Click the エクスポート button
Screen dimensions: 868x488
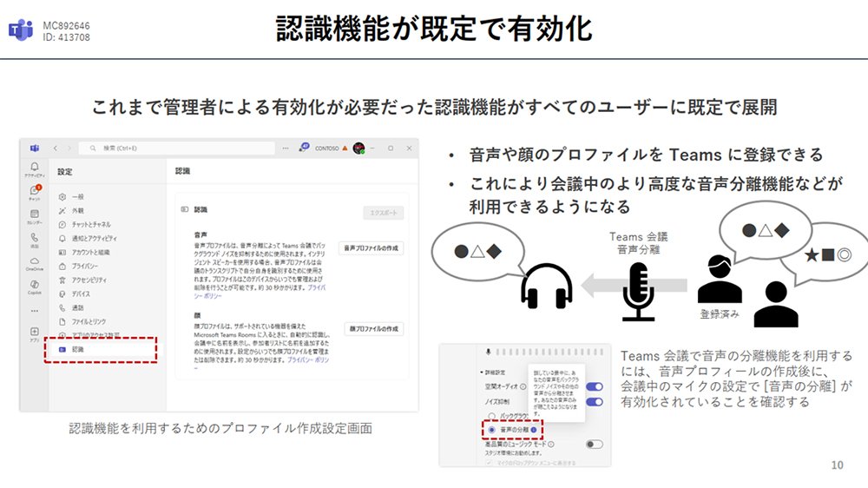(384, 213)
